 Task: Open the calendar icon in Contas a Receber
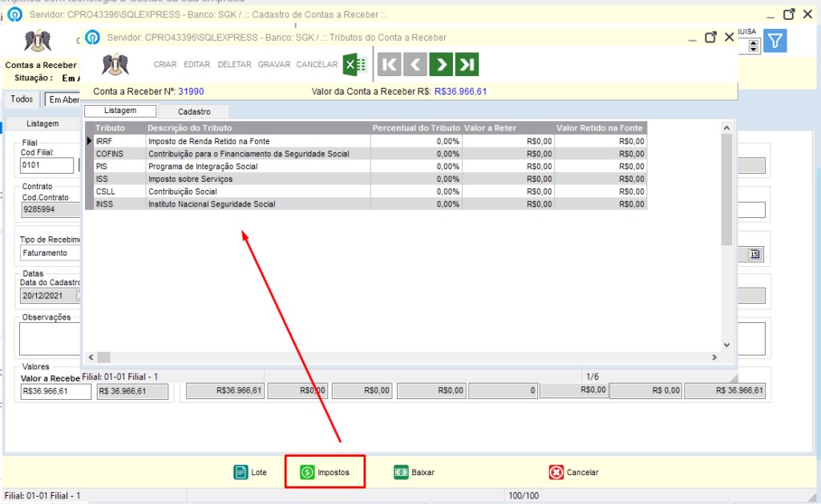tap(754, 254)
